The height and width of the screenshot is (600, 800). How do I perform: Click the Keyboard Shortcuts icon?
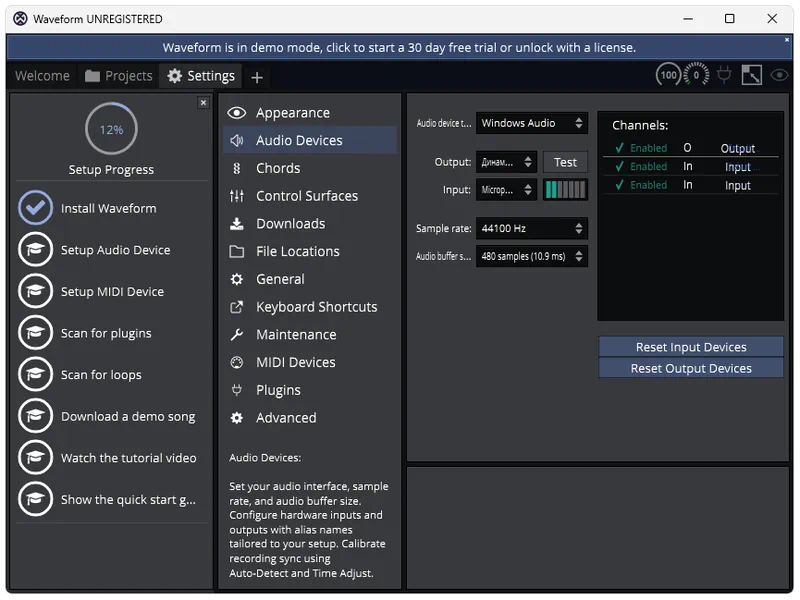[236, 307]
